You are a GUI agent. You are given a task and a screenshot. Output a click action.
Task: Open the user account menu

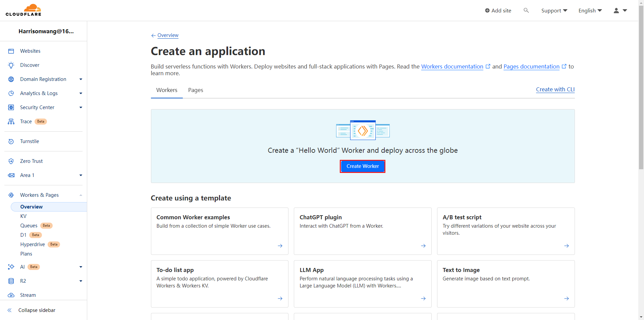click(620, 10)
